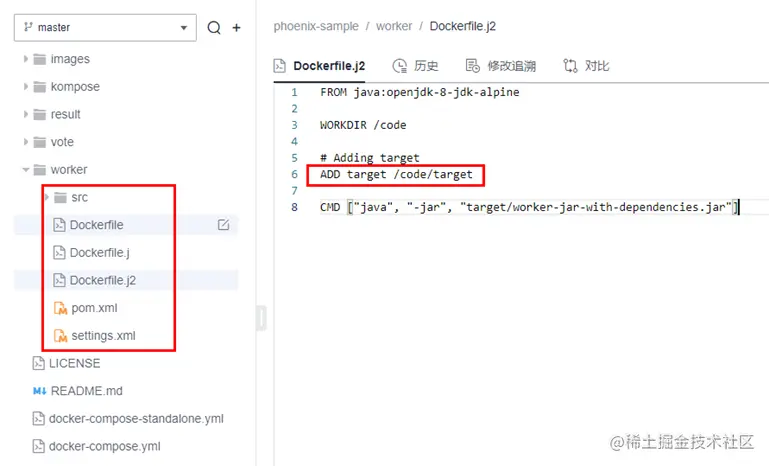Image resolution: width=769 pixels, height=466 pixels.
Task: Click the sidebar collapse handle
Action: (261, 318)
